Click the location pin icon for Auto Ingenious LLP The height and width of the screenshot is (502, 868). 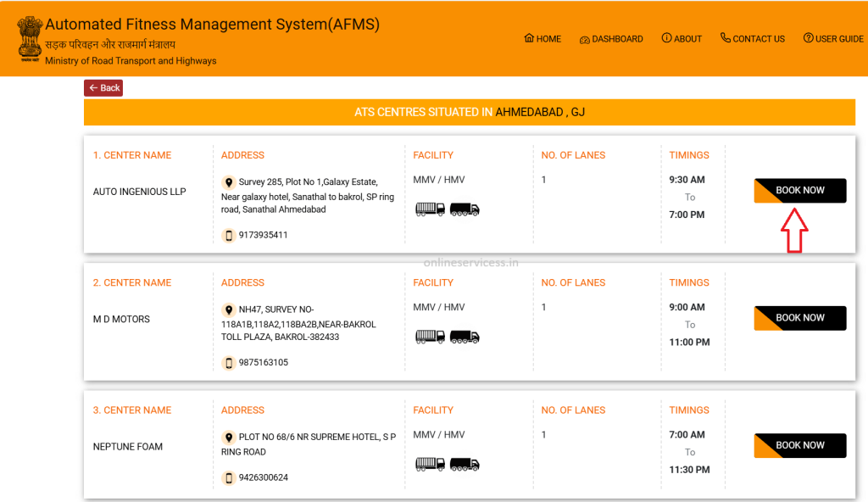tap(228, 182)
